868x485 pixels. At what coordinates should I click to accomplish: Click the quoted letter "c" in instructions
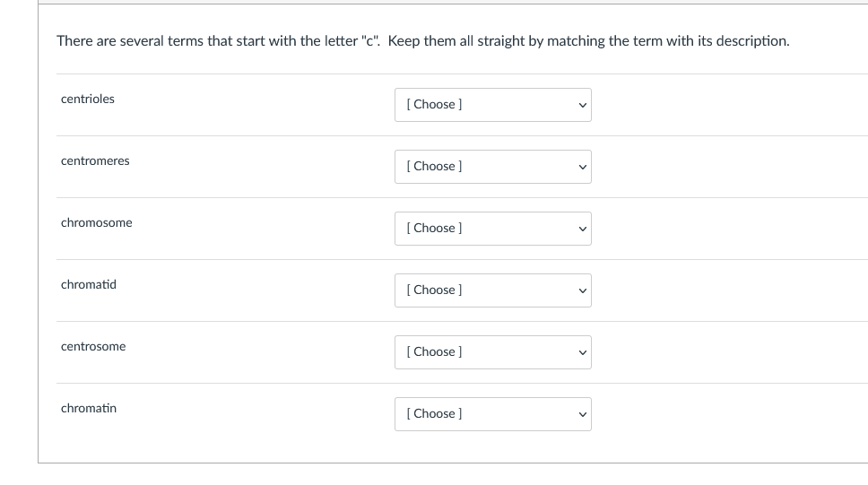pyautogui.click(x=369, y=41)
